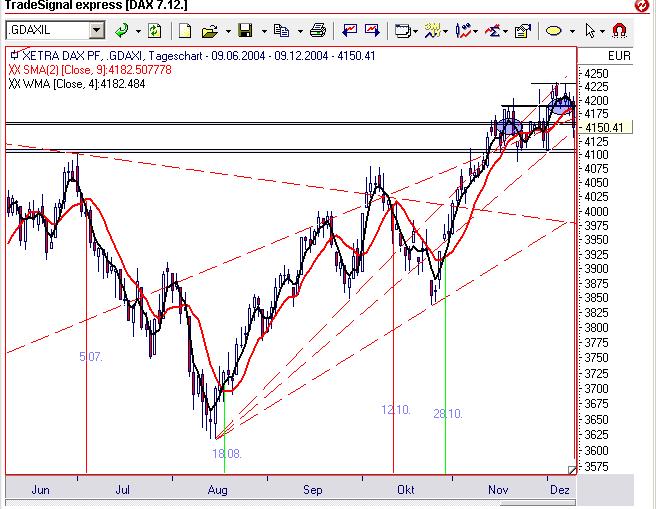Click the Sep label on the time axis
This screenshot has height=509, width=656.
[x=313, y=490]
